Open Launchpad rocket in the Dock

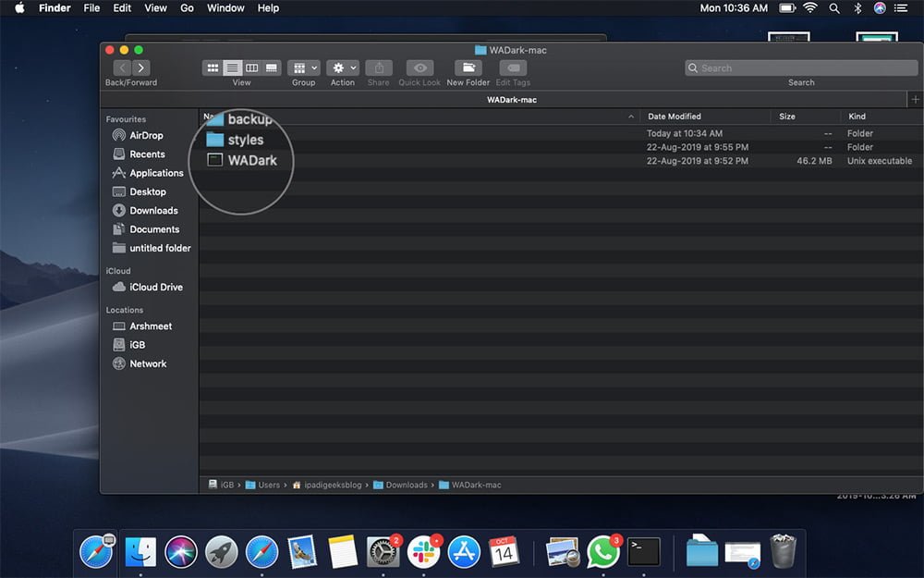[222, 553]
